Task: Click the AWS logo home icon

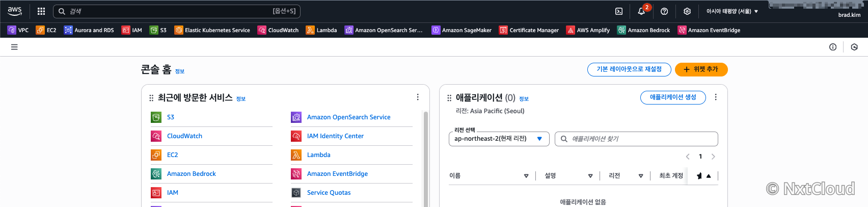Action: pyautogui.click(x=15, y=11)
